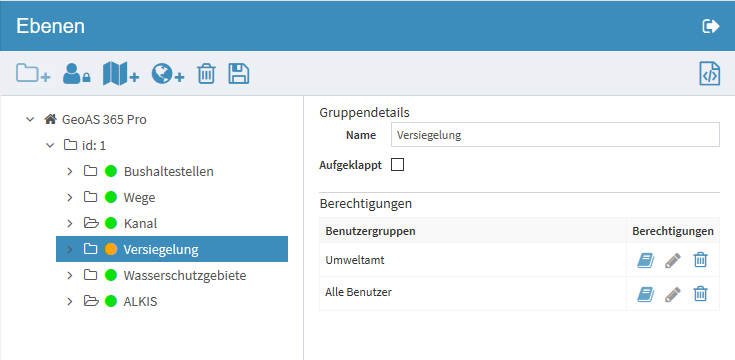Click the read permission book icon for Umweltamt
This screenshot has width=735, height=360.
point(645,260)
